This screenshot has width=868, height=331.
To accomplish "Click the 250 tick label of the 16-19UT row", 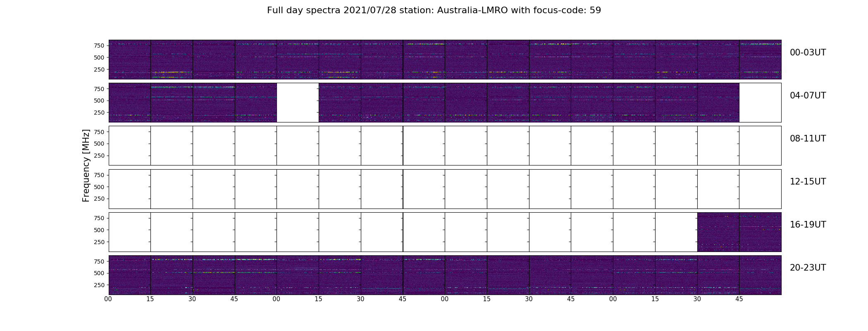I will [x=99, y=242].
